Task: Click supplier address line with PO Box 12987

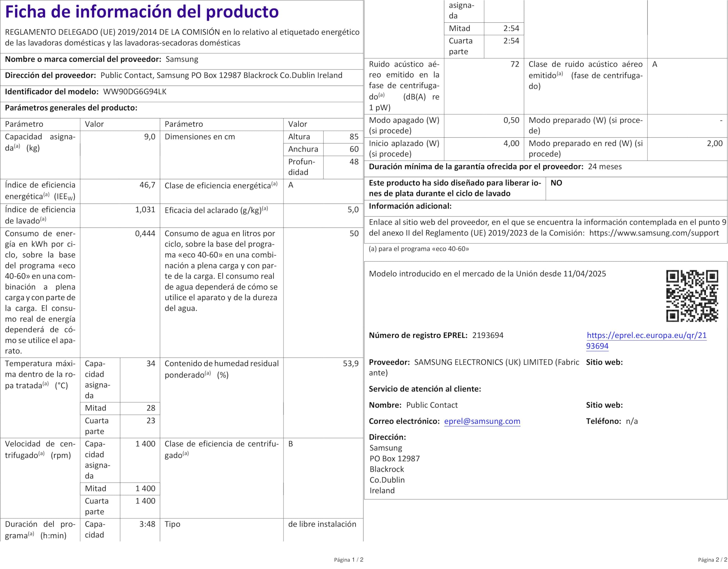Action: [221, 75]
